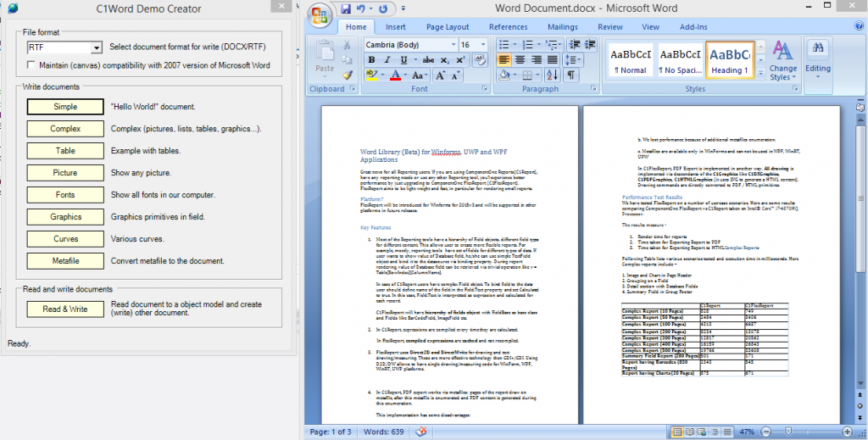
Task: Open the font size dropdown
Action: pos(482,45)
